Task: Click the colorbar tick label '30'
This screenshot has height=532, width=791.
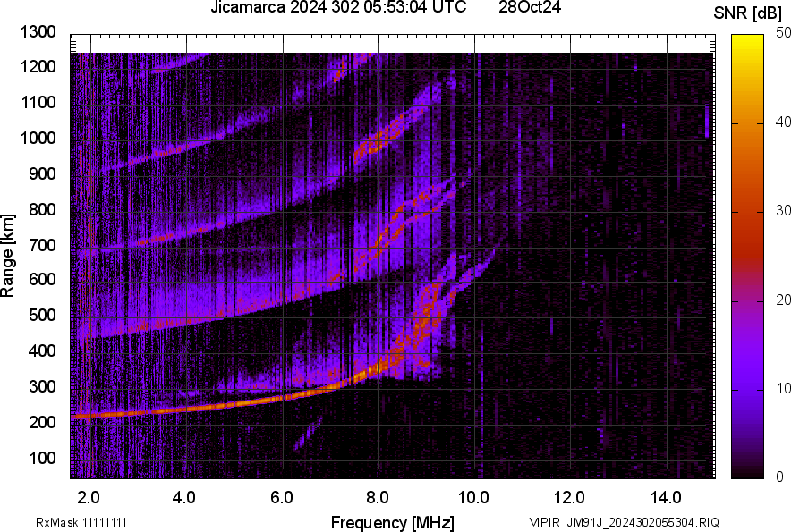Action: click(783, 210)
